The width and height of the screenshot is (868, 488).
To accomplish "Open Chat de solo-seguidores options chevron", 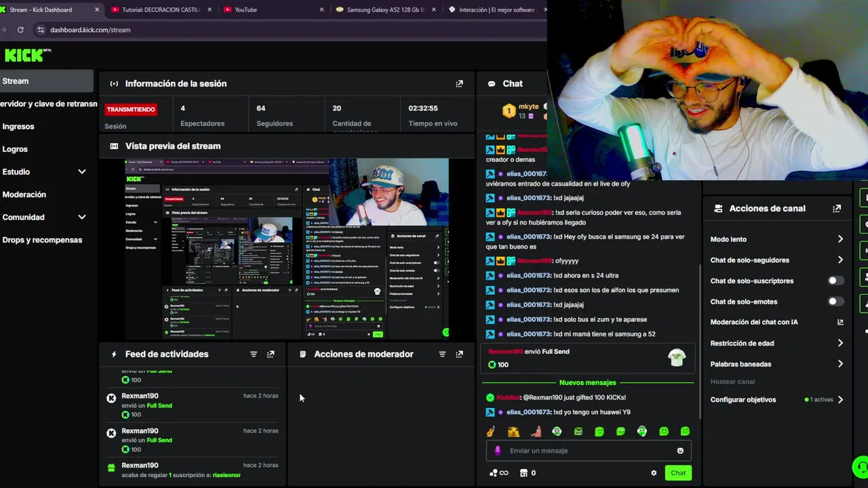I will (840, 260).
